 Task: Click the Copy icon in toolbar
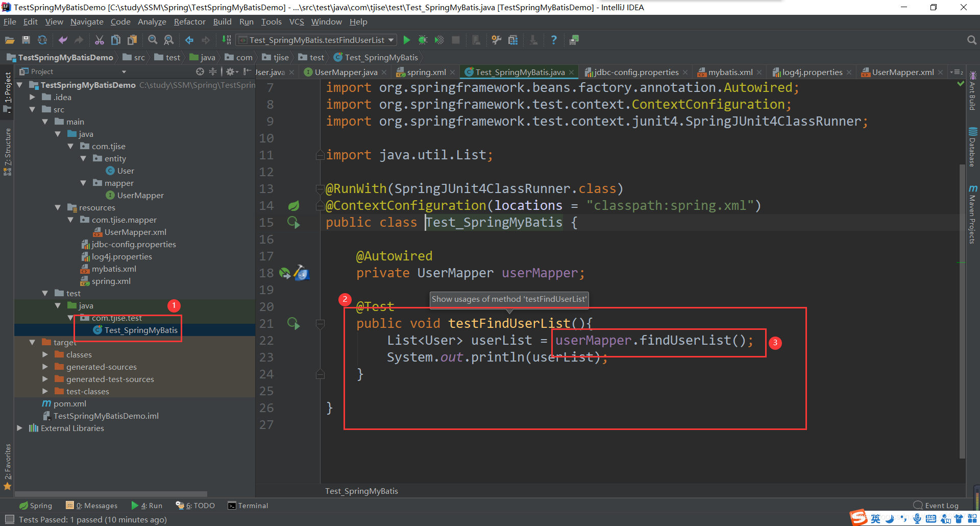pos(116,40)
